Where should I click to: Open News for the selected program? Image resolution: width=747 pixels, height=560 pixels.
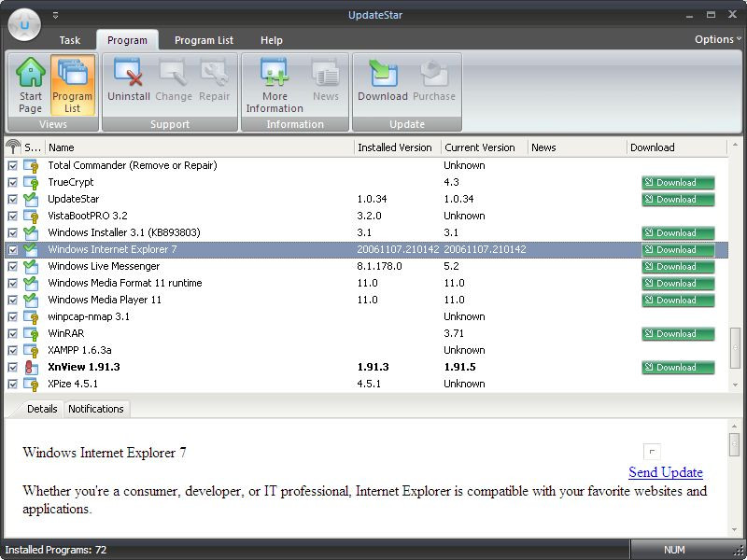coord(326,80)
